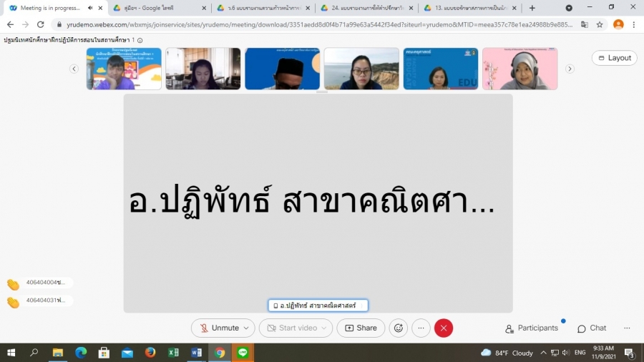644x362 pixels.
Task: Open the panel options ellipsis beside Chat
Action: click(x=627, y=328)
